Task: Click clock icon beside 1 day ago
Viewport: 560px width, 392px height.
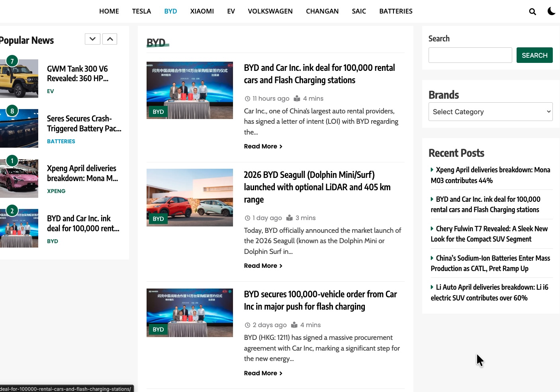Action: tap(247, 218)
